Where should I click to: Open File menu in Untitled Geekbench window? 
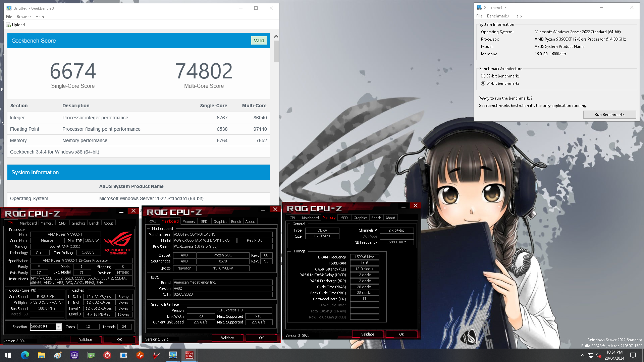9,17
